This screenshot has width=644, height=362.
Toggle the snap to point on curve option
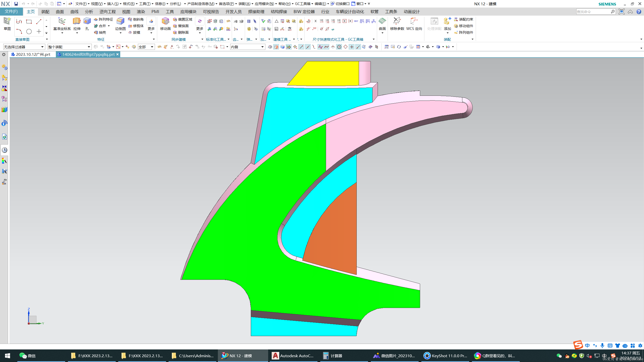(x=358, y=47)
